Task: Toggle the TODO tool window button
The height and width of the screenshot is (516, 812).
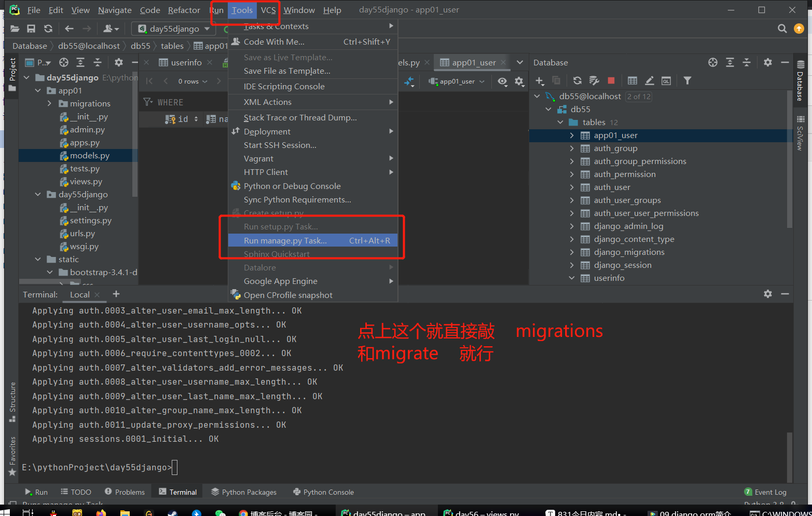Action: coord(76,492)
